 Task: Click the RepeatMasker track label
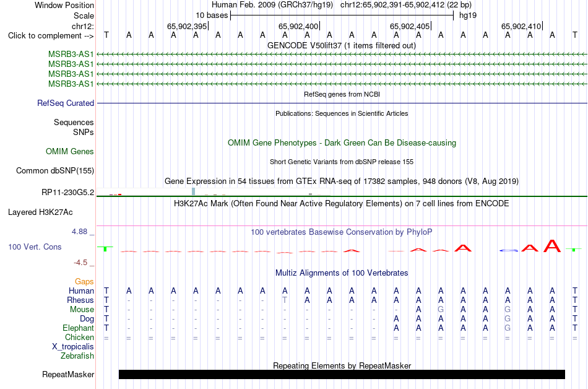click(x=68, y=374)
